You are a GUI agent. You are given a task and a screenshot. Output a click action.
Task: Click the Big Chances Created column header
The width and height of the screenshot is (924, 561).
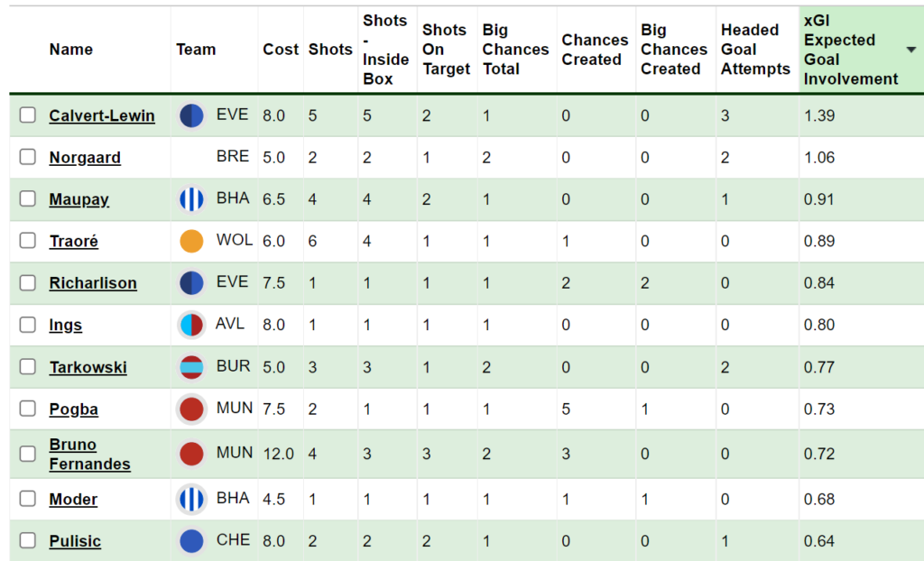tap(673, 50)
